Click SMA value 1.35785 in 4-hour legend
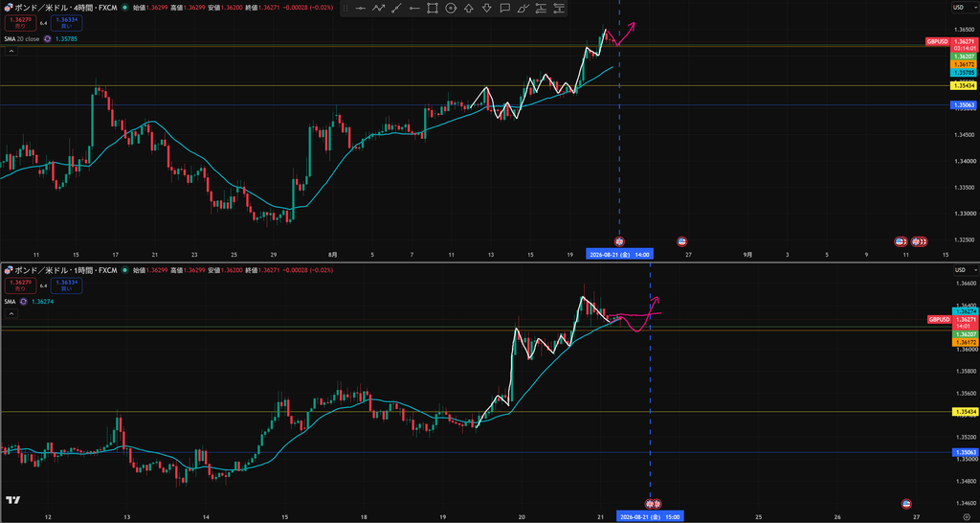Viewport: 980px width, 523px height. [x=68, y=38]
